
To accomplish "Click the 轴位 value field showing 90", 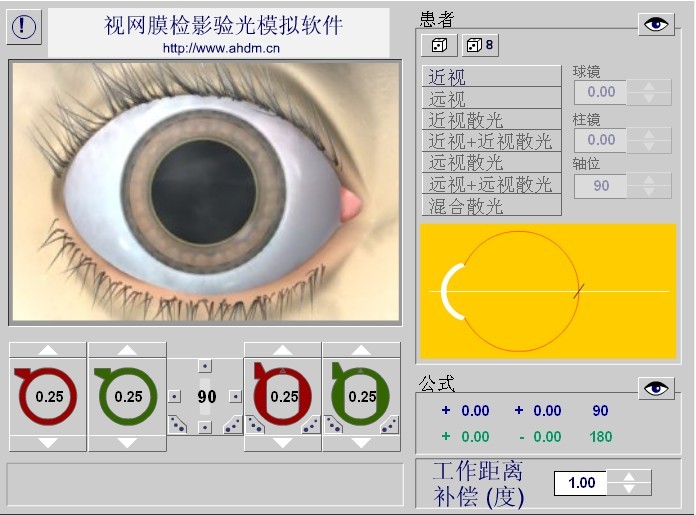I will click(601, 186).
